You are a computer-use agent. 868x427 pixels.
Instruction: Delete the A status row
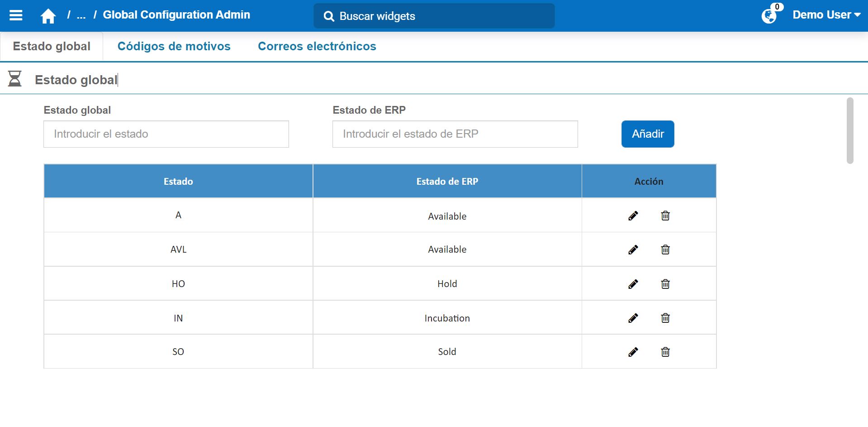(x=665, y=216)
